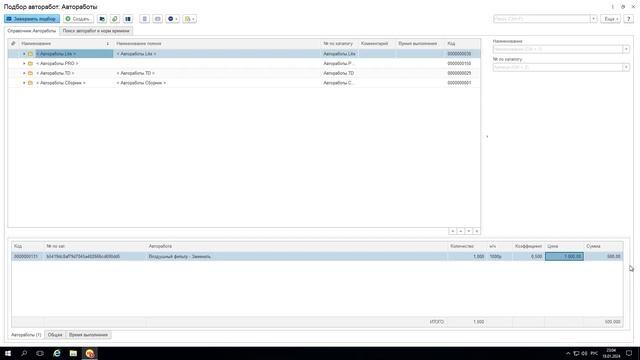Screen dimensions: 640x360
Task: Select the 'Авторабoты Lite' tree row
Action: [x=244, y=54]
